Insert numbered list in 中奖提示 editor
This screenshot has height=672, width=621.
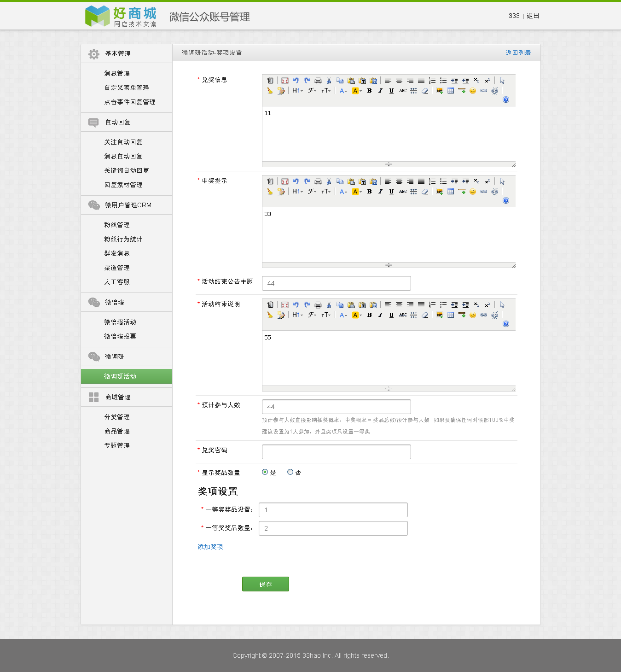click(x=432, y=181)
